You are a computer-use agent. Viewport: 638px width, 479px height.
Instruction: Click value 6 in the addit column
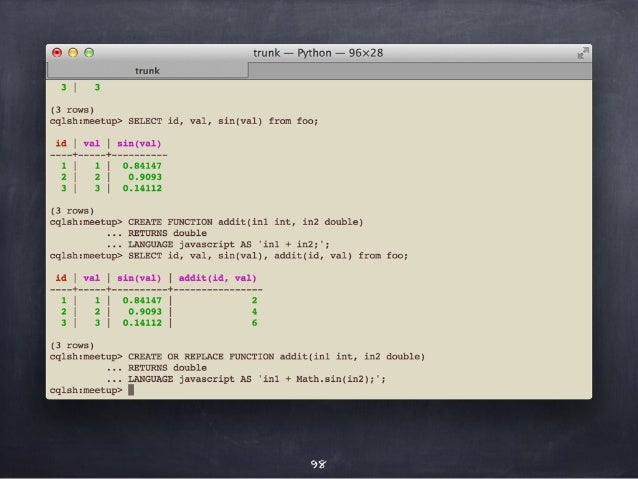click(x=254, y=323)
